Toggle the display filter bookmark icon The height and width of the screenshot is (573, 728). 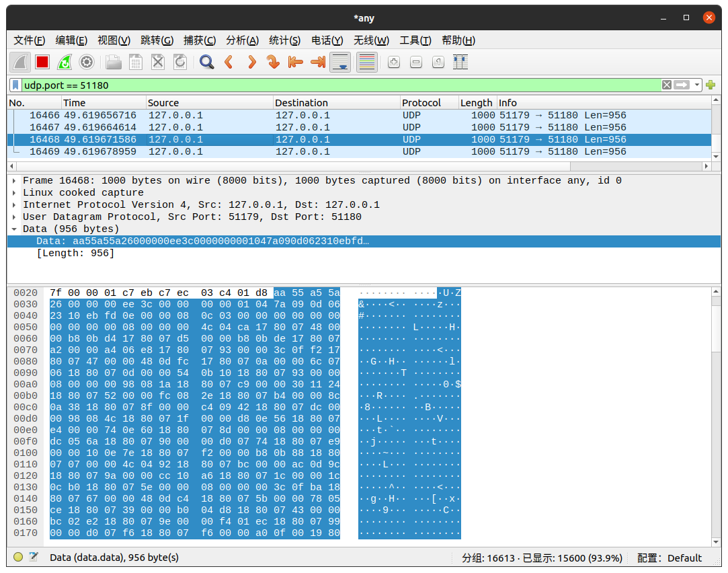coord(16,85)
